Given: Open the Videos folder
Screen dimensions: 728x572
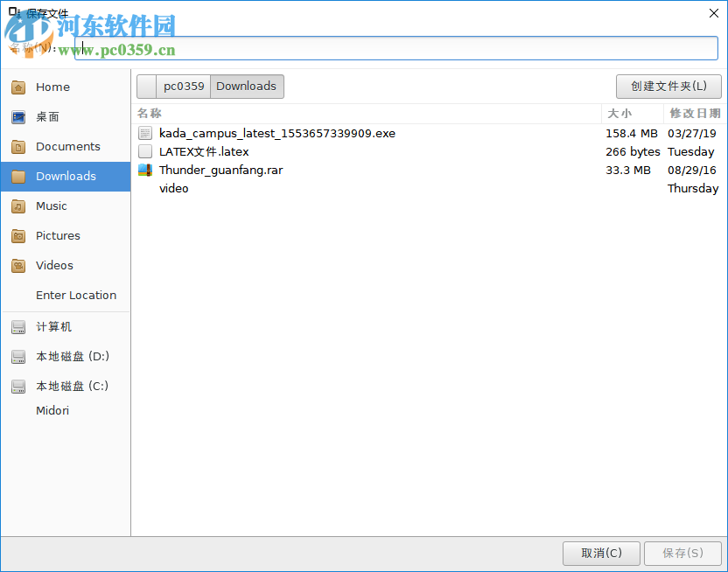Looking at the screenshot, I should coord(53,265).
